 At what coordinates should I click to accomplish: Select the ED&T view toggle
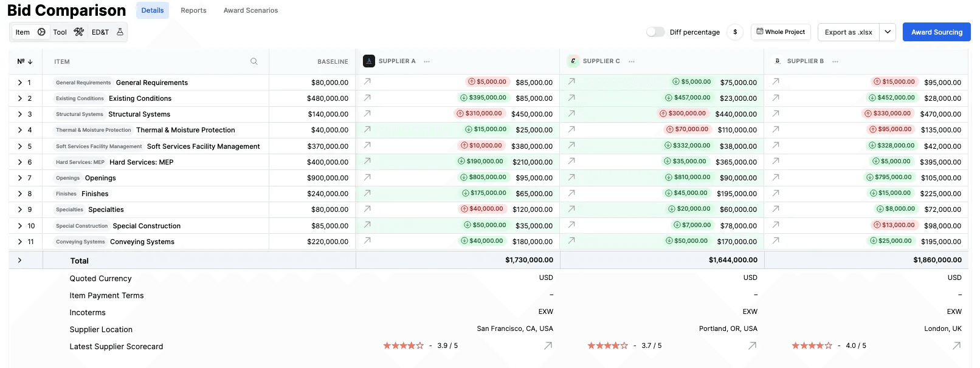pos(107,32)
